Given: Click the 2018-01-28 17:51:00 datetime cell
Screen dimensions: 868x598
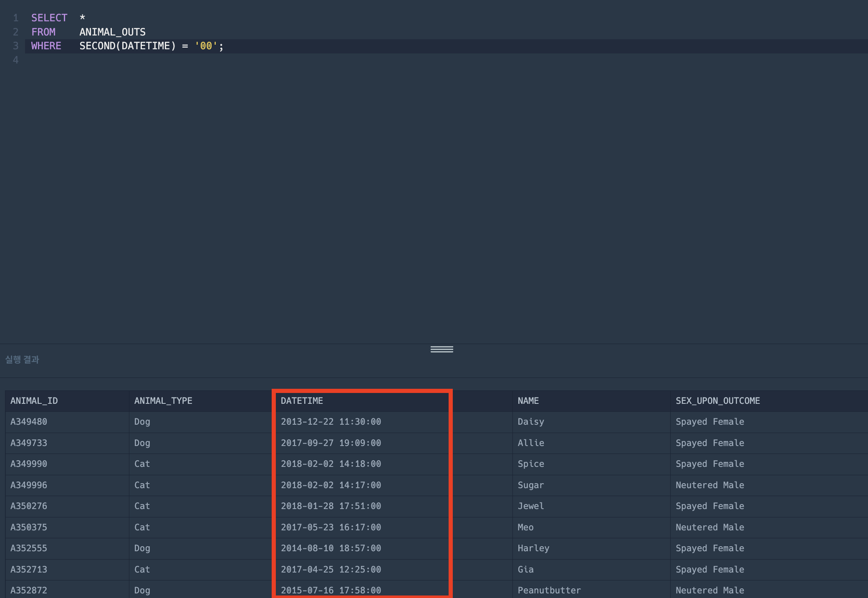Looking at the screenshot, I should pos(331,506).
